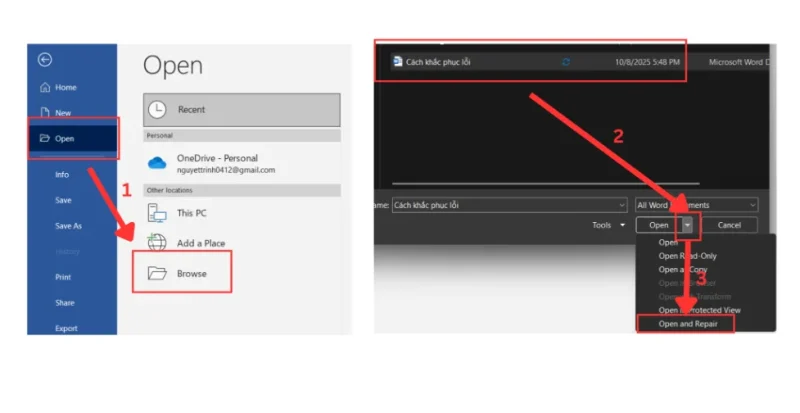Open the Recent files list
This screenshot has height=413, width=800.
pos(242,109)
